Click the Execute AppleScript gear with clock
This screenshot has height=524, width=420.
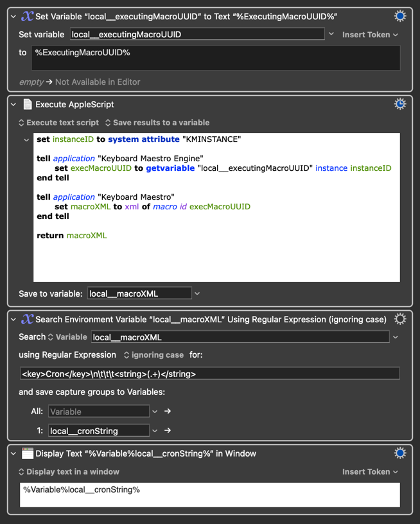tap(399, 104)
